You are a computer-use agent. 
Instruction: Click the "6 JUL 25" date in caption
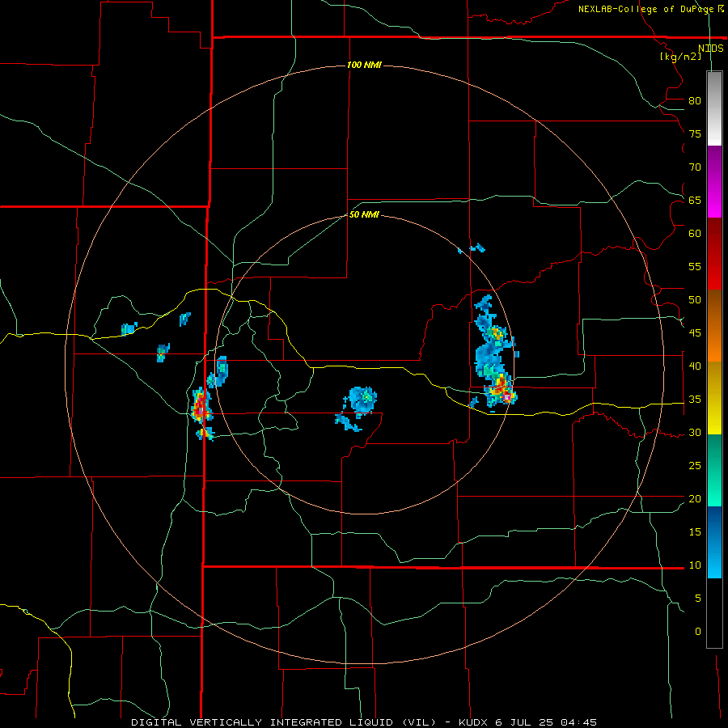pyautogui.click(x=525, y=722)
